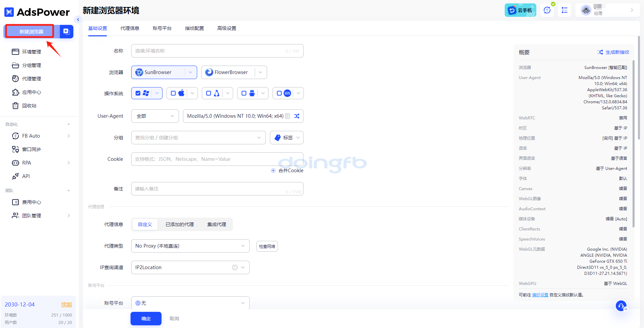Image resolution: width=644 pixels, height=328 pixels.
Task: Expand the 团队管理 submenu
Action: tap(69, 216)
